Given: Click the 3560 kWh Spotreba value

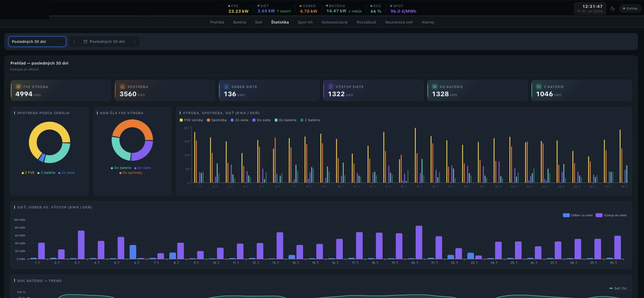Looking at the screenshot, I should (132, 94).
